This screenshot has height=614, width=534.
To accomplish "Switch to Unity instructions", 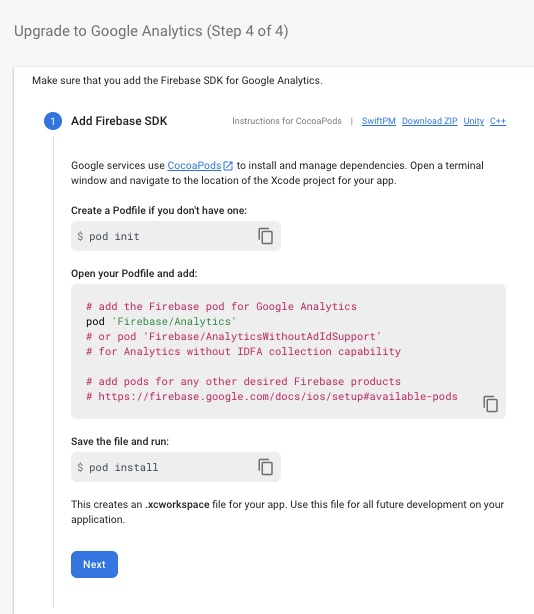I will pos(474,121).
